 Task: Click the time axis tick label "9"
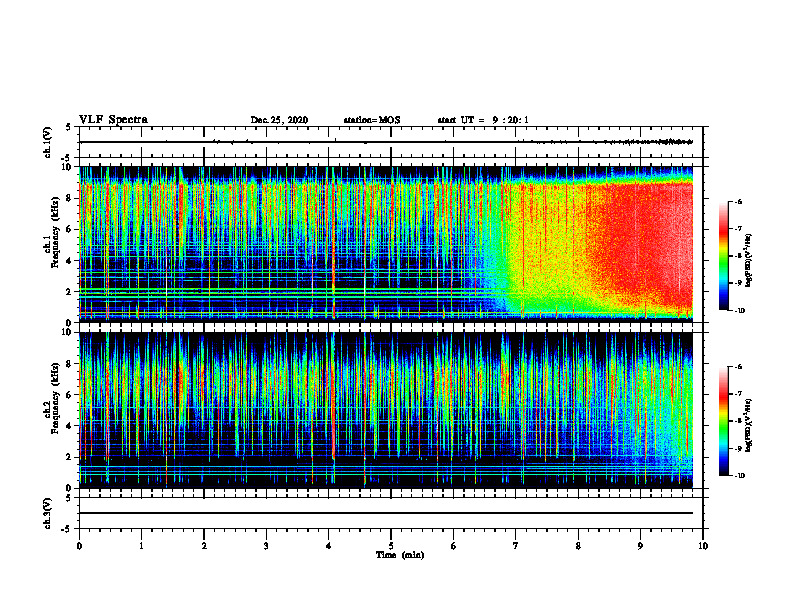(x=640, y=546)
